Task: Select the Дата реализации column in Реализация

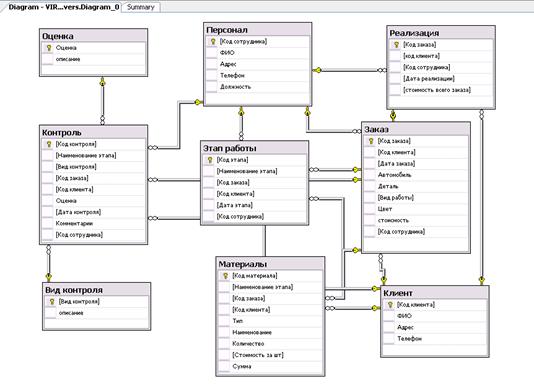Action: tap(441, 79)
